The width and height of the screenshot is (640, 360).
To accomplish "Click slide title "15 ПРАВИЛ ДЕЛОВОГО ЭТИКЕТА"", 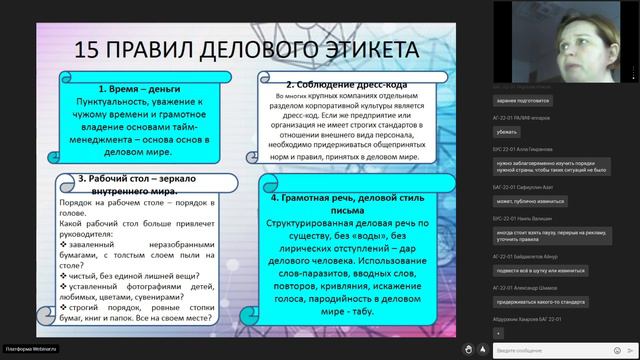I will 247,50.
